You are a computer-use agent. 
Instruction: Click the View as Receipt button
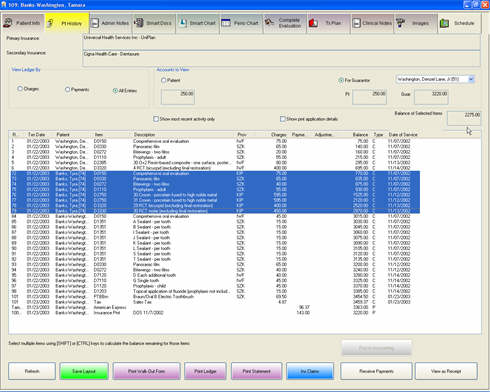pos(446,371)
